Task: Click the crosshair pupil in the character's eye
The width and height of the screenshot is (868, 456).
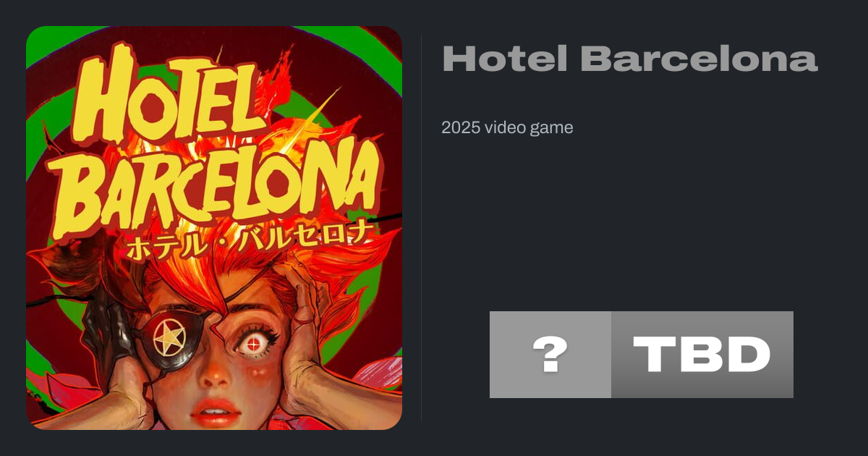Action: [x=252, y=345]
